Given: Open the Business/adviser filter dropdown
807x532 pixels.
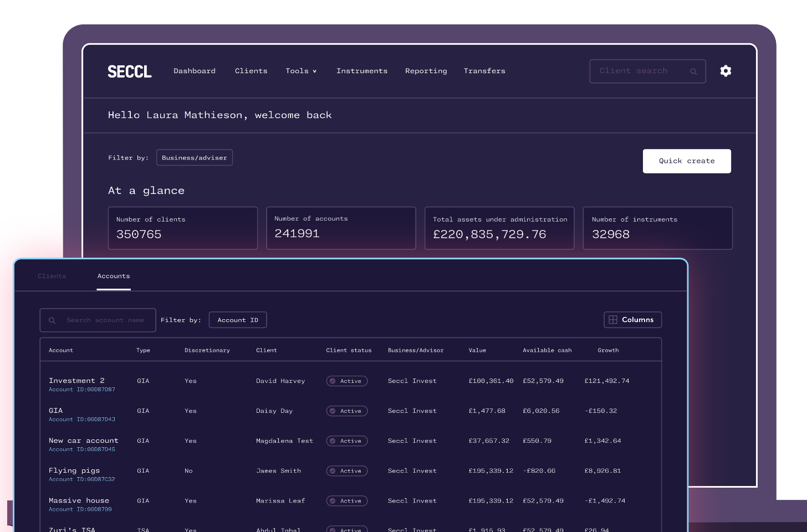Looking at the screenshot, I should coord(195,158).
